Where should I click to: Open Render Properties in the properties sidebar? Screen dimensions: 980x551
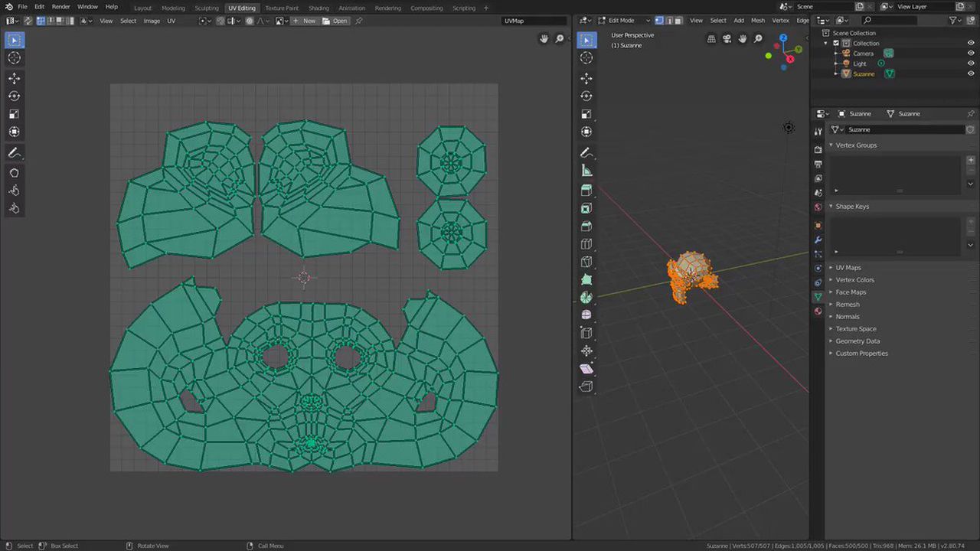818,148
